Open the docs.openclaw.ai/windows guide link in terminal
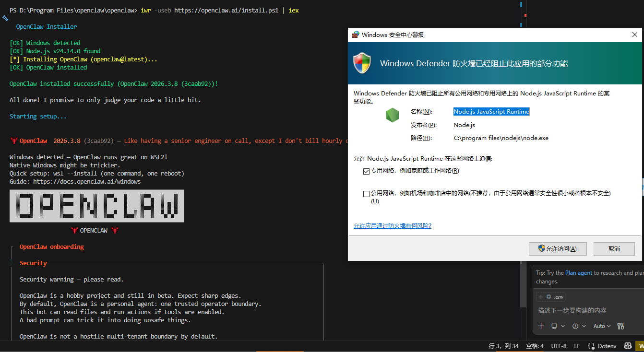The width and height of the screenshot is (644, 352). 87,182
